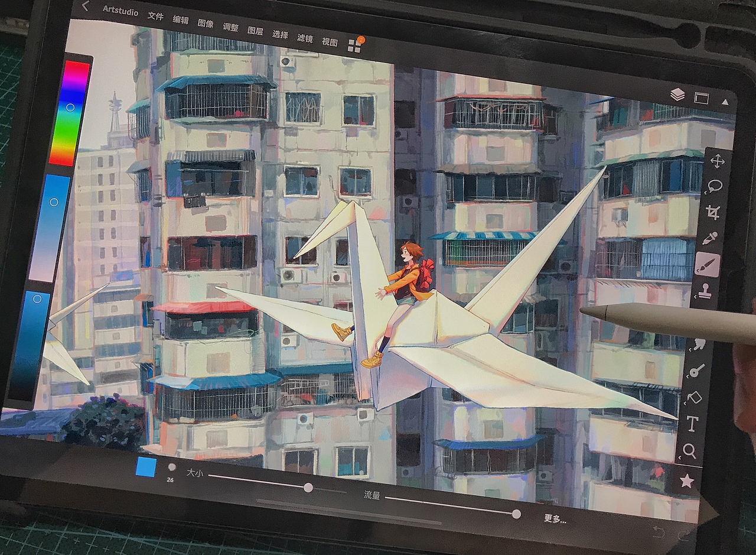Select the Paint Brush tool
Screen dimensions: 756x555
pyautogui.click(x=707, y=265)
